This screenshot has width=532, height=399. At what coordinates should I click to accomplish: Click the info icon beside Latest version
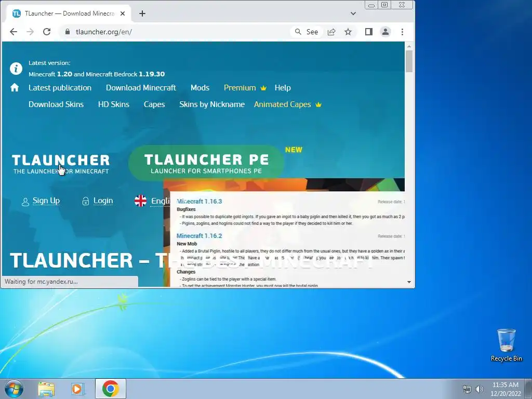(16, 69)
